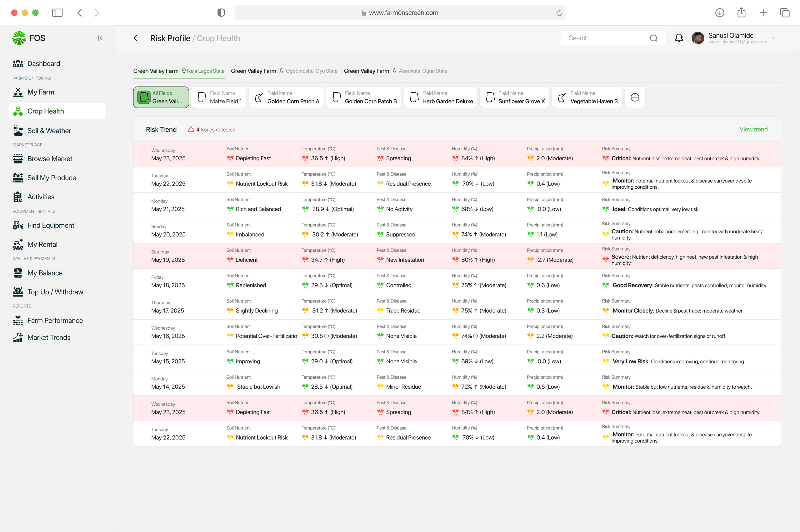Open Soil & Weather in the sidebar

tap(49, 131)
